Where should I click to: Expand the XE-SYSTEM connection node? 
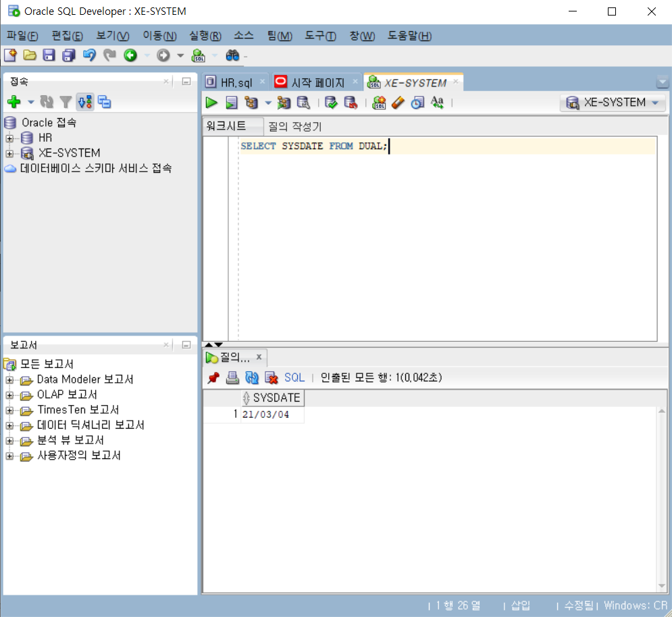(x=9, y=153)
